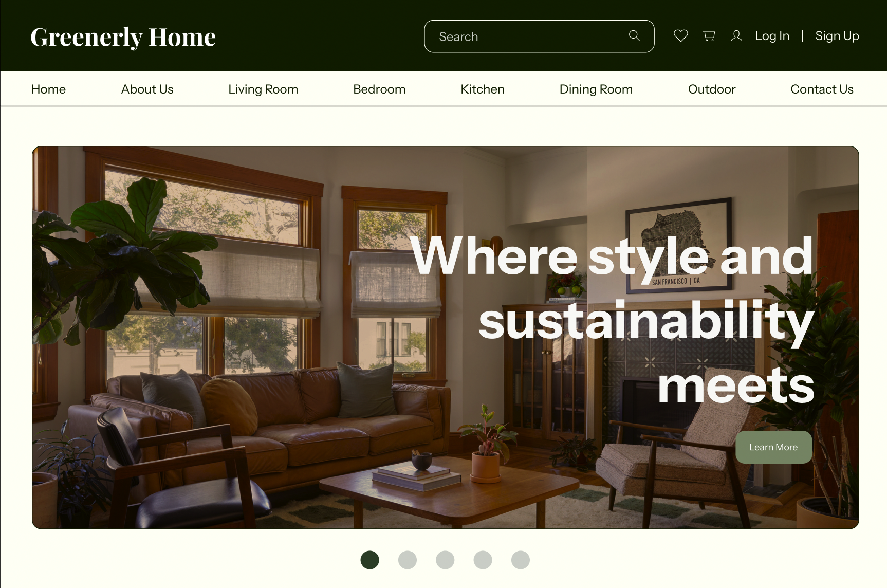Switch to the third carousel slide dot
This screenshot has height=588, width=887.
pos(445,560)
